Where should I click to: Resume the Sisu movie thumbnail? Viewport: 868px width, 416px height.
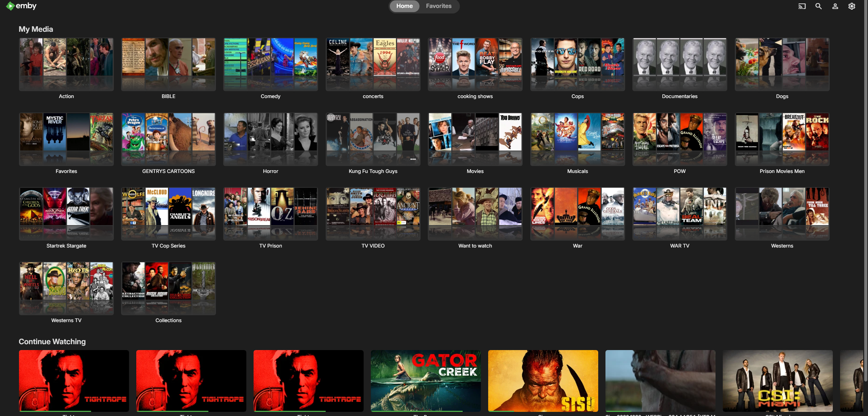pyautogui.click(x=543, y=380)
